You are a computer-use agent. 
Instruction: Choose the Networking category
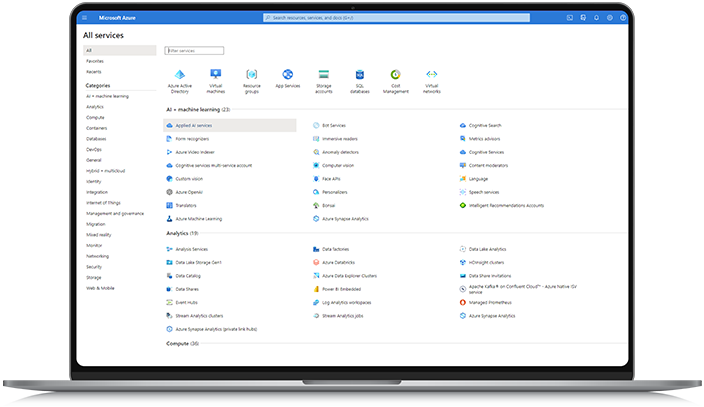pyautogui.click(x=97, y=256)
